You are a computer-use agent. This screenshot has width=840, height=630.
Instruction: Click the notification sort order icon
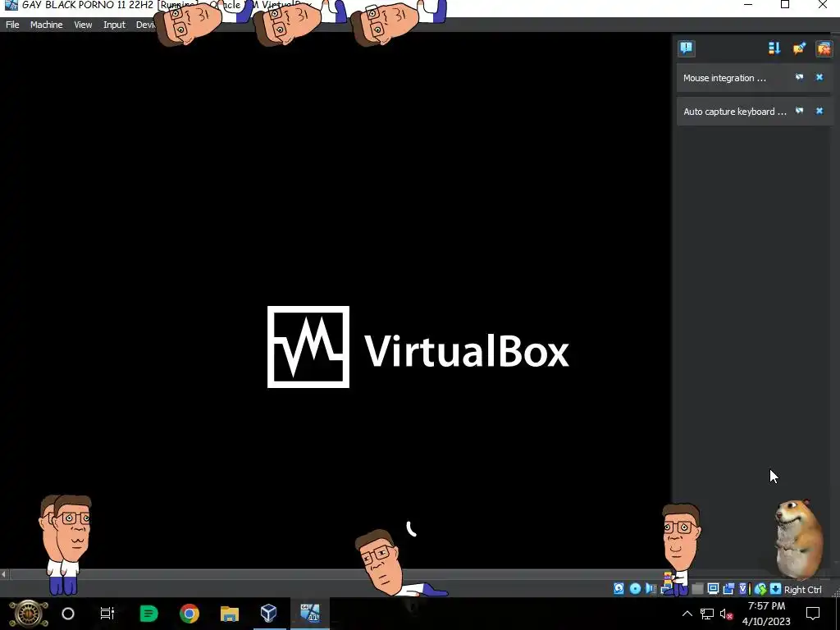click(774, 48)
